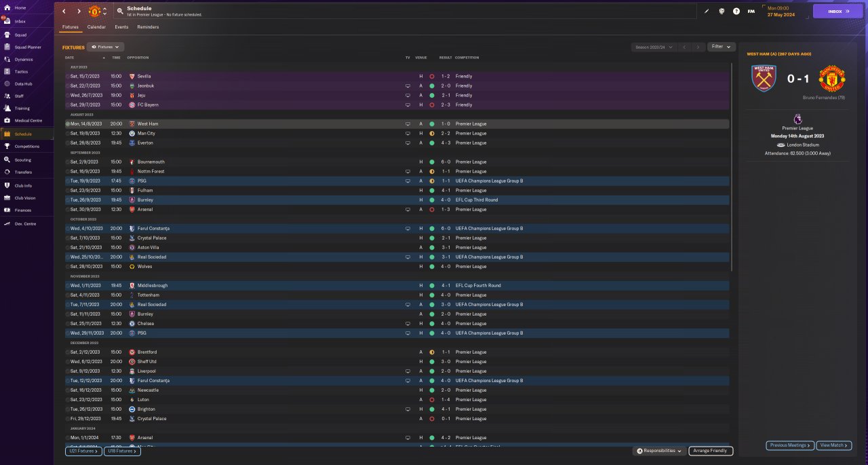This screenshot has width=868, height=465.
Task: Open Home from the sidebar
Action: 27,8
